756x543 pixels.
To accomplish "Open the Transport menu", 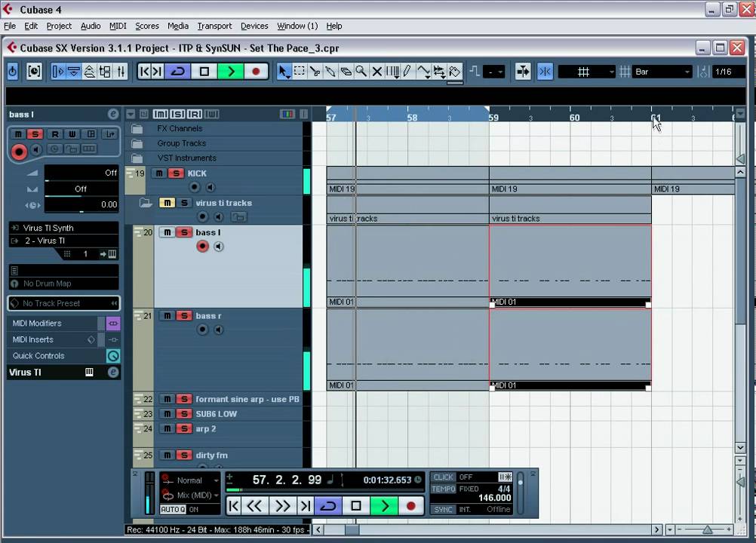I will point(214,26).
